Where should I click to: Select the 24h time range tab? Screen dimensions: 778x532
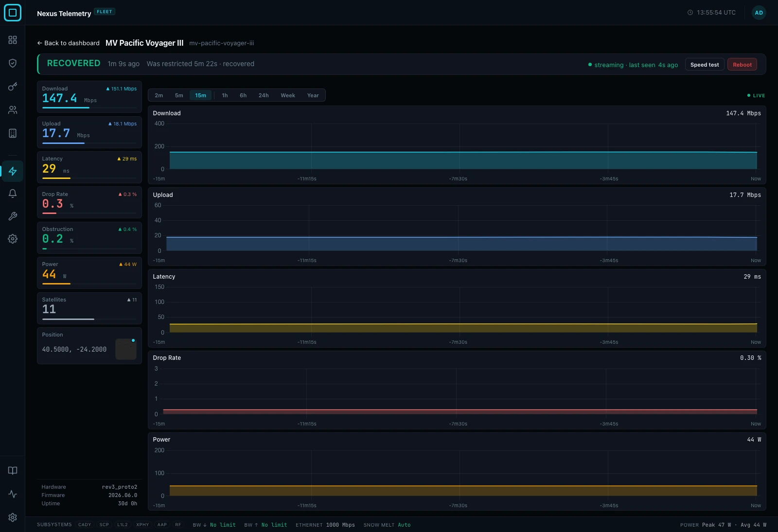(264, 95)
